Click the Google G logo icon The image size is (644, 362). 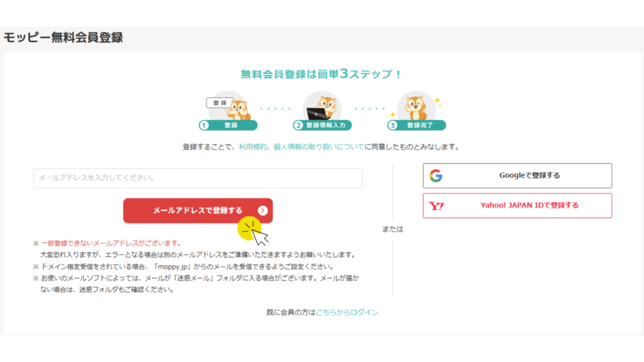[x=436, y=176]
